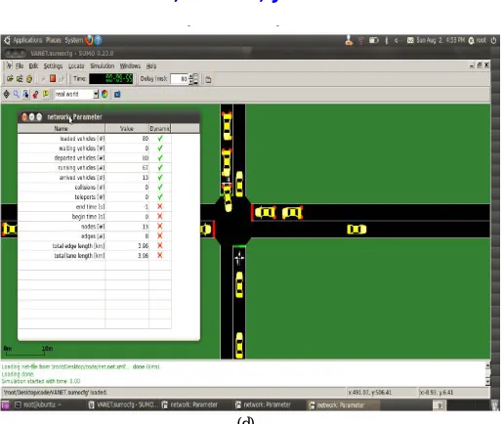Image resolution: width=504 pixels, height=424 pixels.
Task: Click the Delay (ms) input field
Action: [x=179, y=79]
